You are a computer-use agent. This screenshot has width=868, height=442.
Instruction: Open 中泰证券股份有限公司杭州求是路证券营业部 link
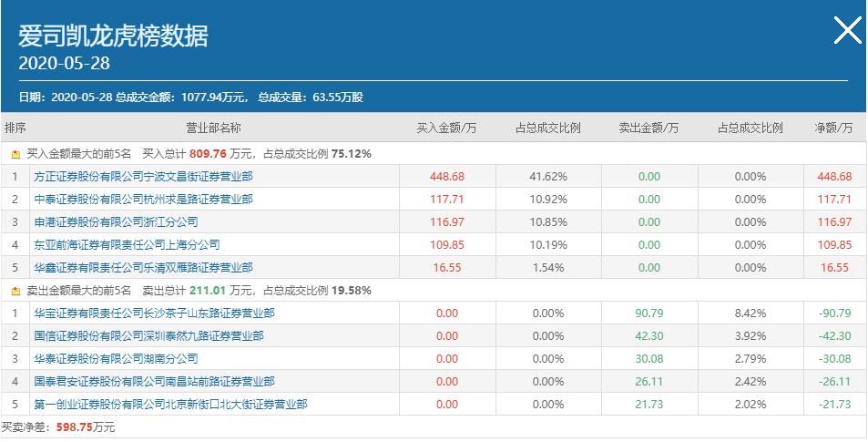143,200
